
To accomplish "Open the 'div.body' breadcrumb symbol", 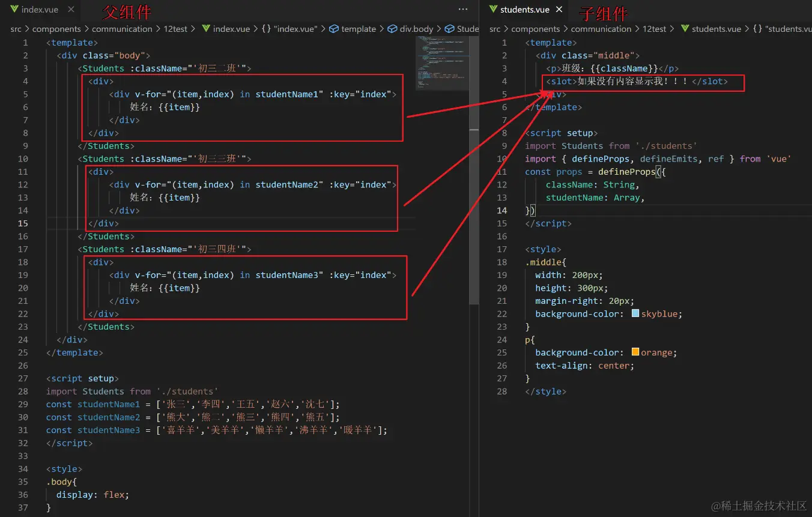I will coord(411,29).
